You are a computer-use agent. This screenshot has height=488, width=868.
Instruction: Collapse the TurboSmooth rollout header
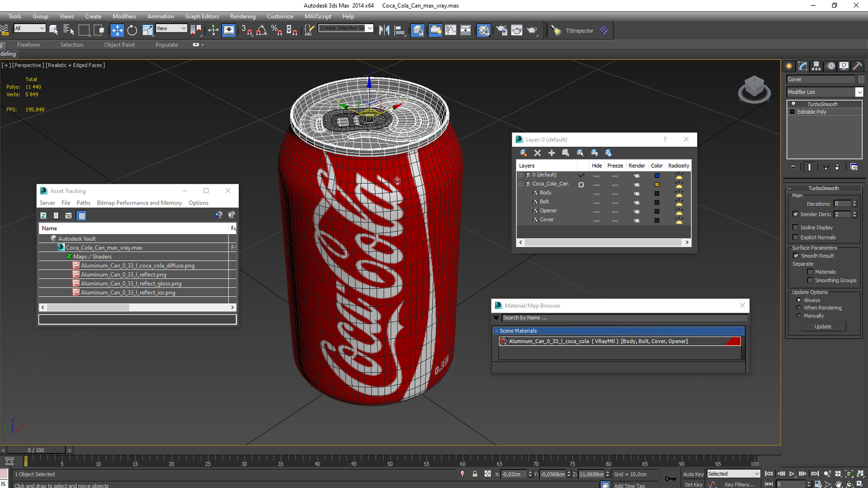point(823,188)
